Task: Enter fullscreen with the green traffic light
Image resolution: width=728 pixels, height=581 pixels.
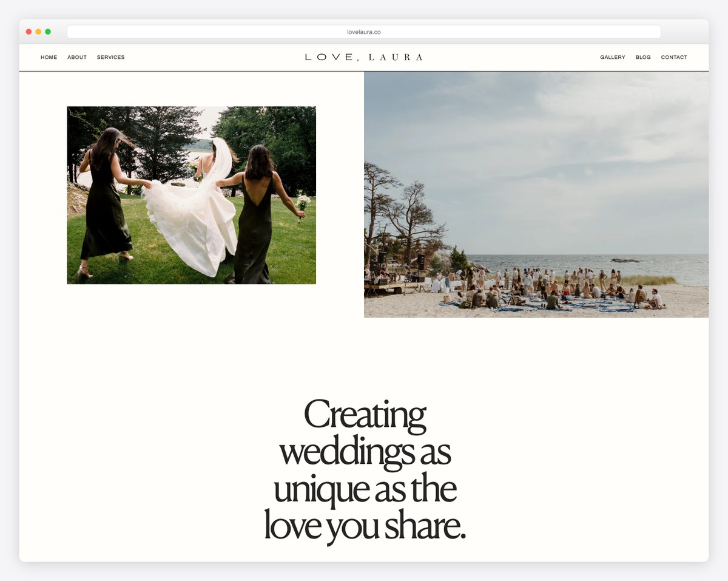Action: coord(48,31)
